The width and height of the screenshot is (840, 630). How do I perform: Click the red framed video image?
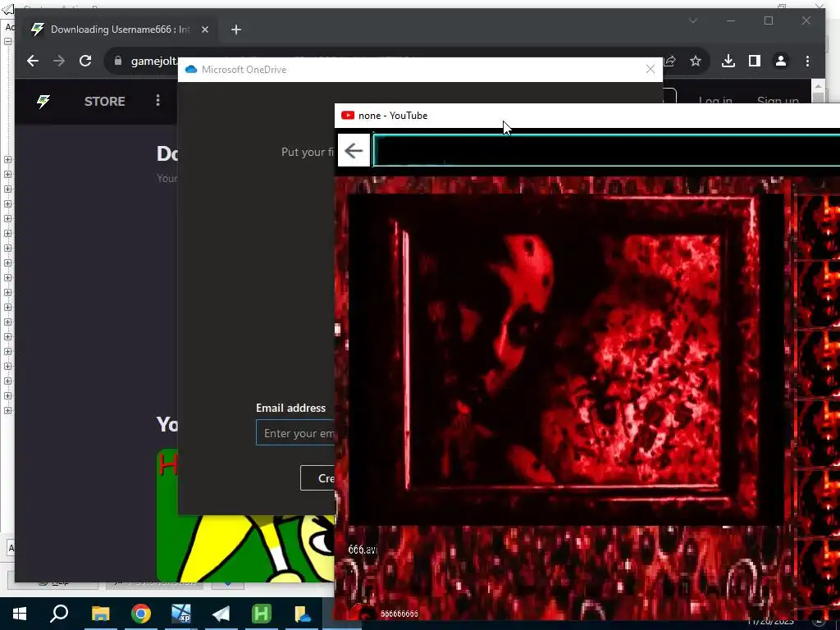[565, 359]
